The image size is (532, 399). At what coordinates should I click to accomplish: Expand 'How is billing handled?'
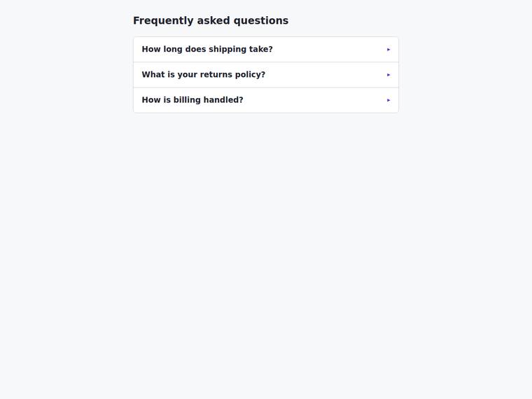click(x=266, y=100)
